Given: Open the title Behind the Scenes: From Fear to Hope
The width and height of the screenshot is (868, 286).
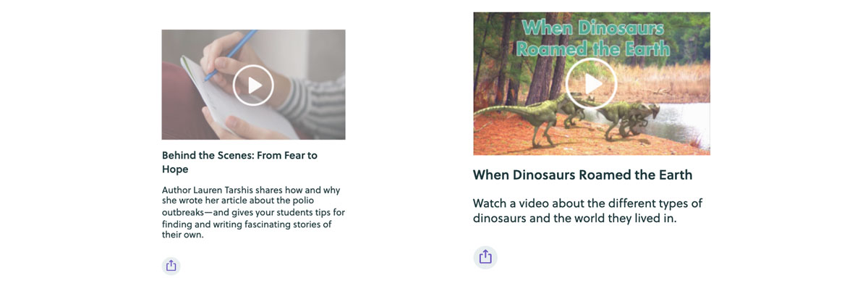Looking at the screenshot, I should pos(239,162).
